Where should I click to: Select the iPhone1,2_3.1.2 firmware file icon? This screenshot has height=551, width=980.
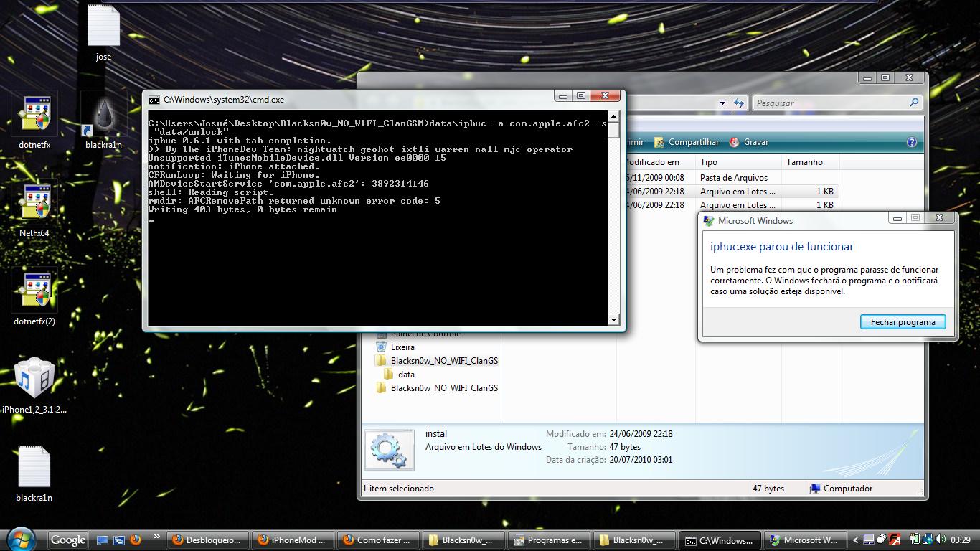point(34,385)
